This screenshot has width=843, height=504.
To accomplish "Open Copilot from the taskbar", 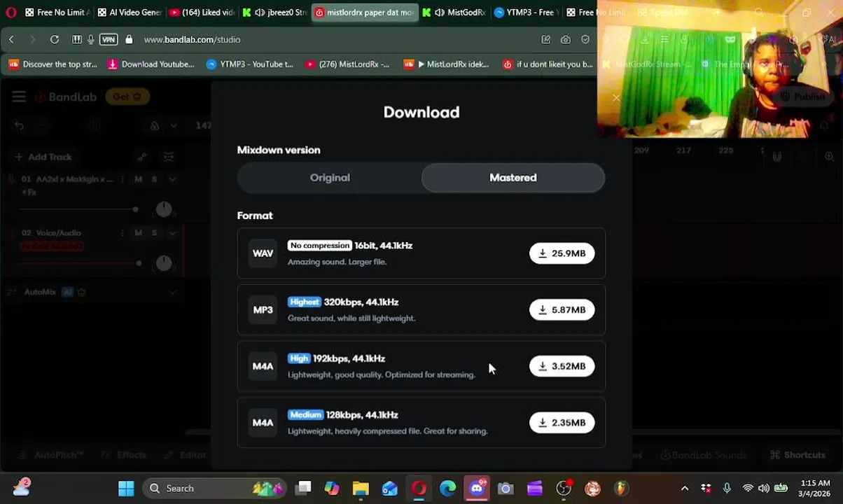I will click(331, 489).
